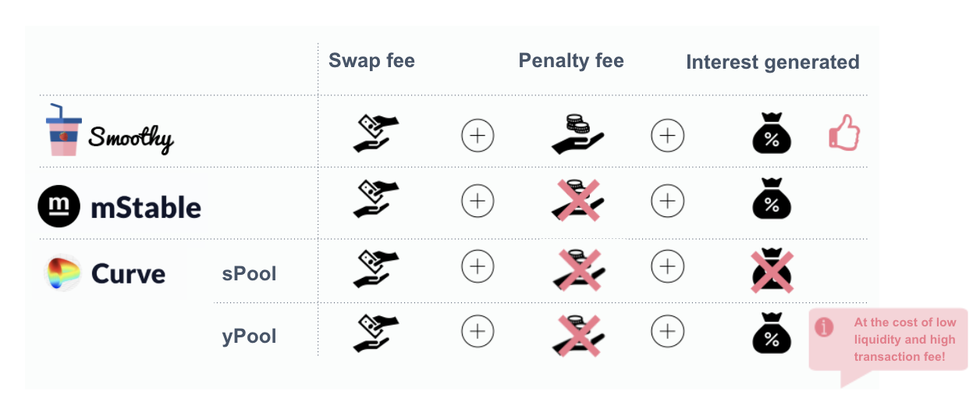This screenshot has width=980, height=417.
Task: Click Smoothy's penalty fee coins-in-hand icon
Action: [x=577, y=133]
